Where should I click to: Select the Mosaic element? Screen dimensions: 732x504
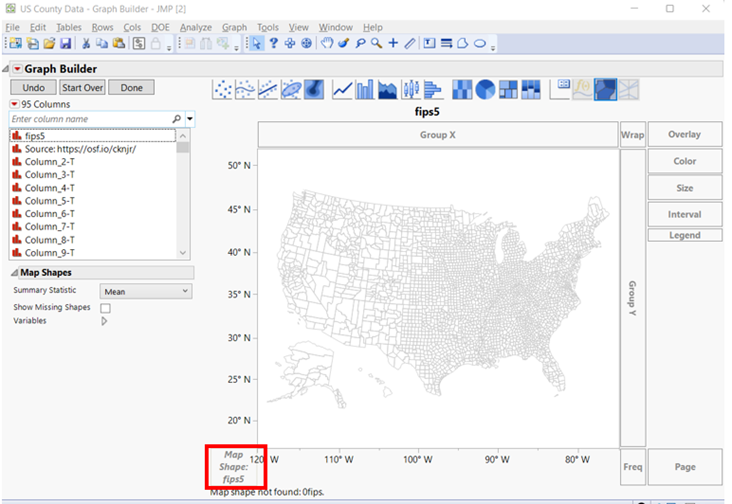(x=531, y=89)
